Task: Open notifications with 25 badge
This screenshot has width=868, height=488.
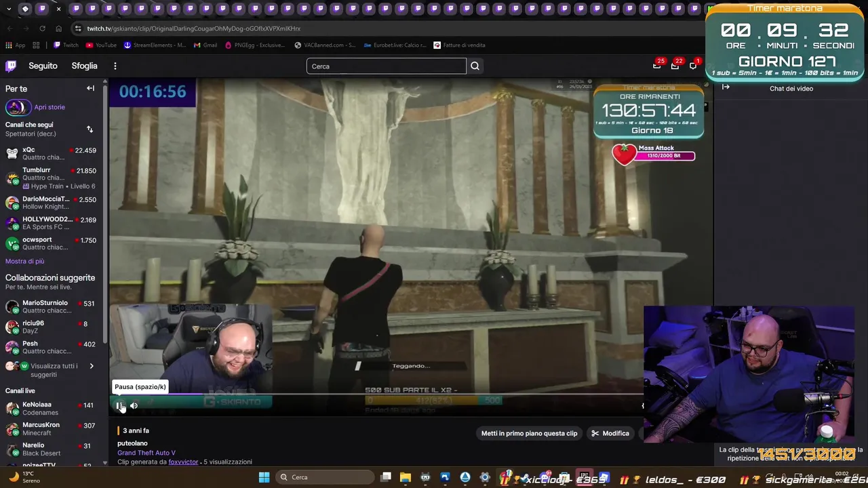Action: tap(656, 66)
